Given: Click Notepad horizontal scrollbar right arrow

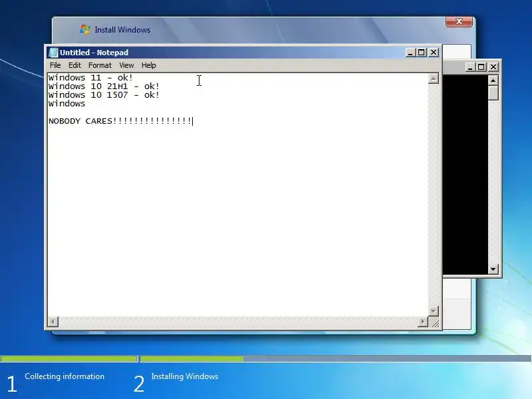Looking at the screenshot, I should point(423,322).
